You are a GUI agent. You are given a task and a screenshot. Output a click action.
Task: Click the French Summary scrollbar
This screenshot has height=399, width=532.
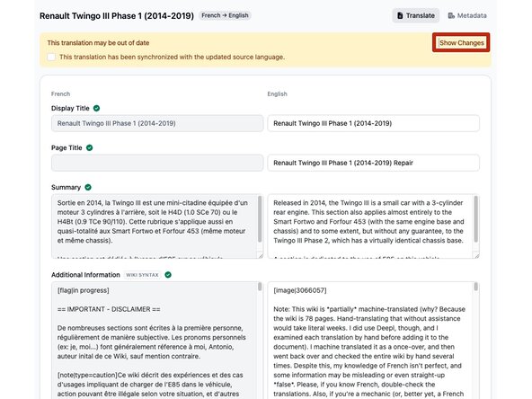260,219
